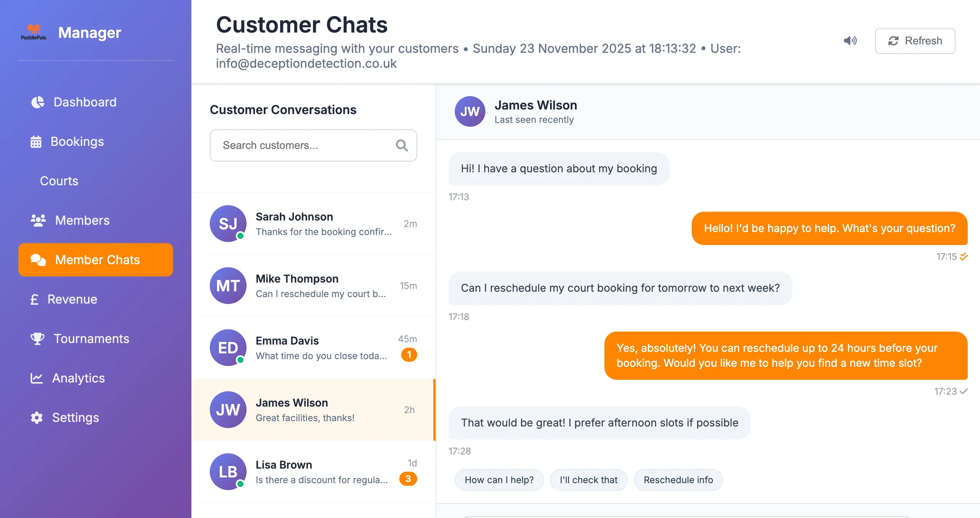Screen dimensions: 980x518
Task: Mute chat sounds with the speaker icon
Action: pos(850,41)
